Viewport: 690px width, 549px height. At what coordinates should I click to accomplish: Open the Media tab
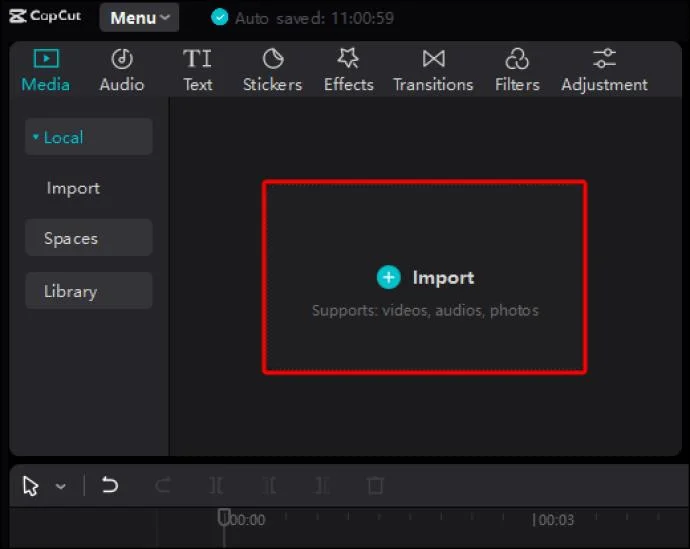(x=46, y=70)
